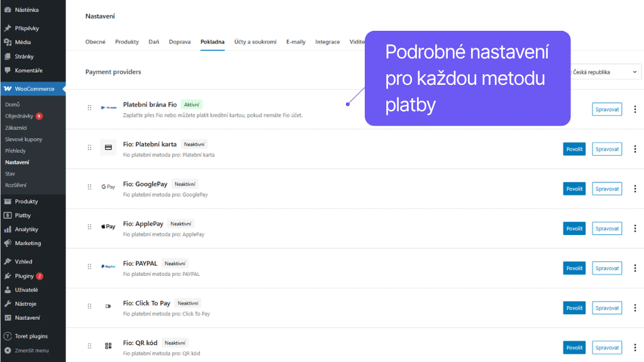Grab drag handle of Fio: QR kód
The height and width of the screenshot is (362, 644).
[89, 346]
